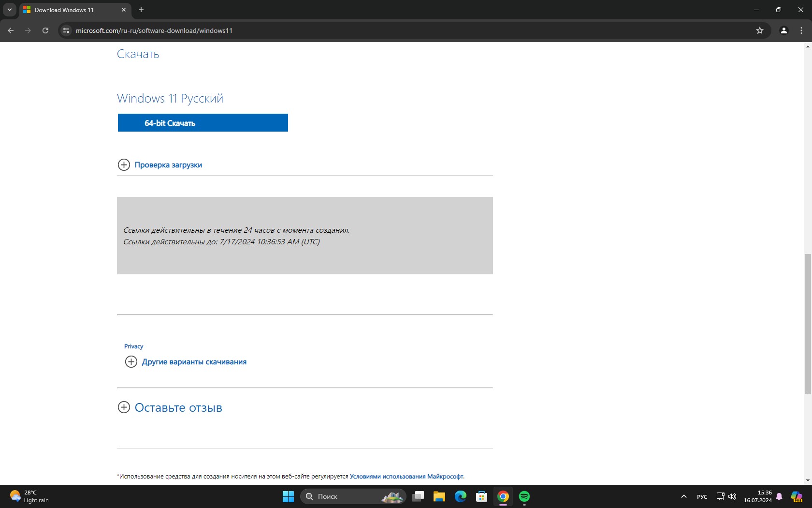The height and width of the screenshot is (508, 812).
Task: Click the Скачать heading text
Action: (138, 54)
